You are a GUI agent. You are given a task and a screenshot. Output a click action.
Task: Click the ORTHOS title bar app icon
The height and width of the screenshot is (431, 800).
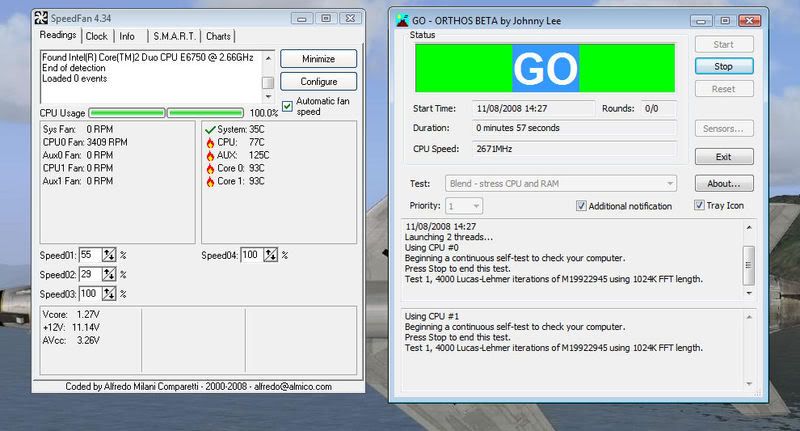click(x=403, y=21)
